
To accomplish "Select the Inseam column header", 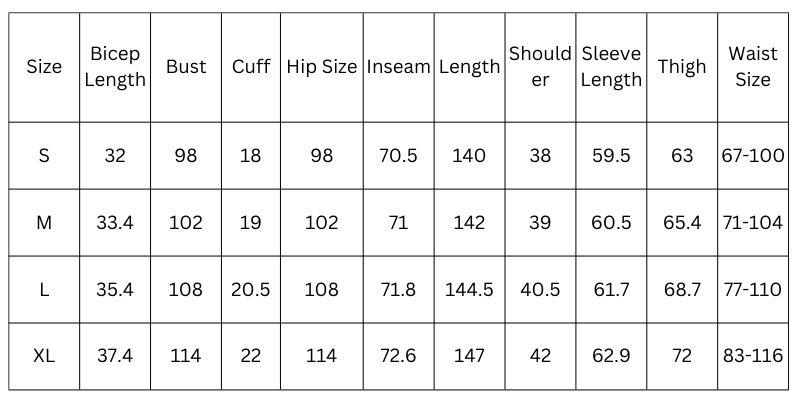I will 398,67.
